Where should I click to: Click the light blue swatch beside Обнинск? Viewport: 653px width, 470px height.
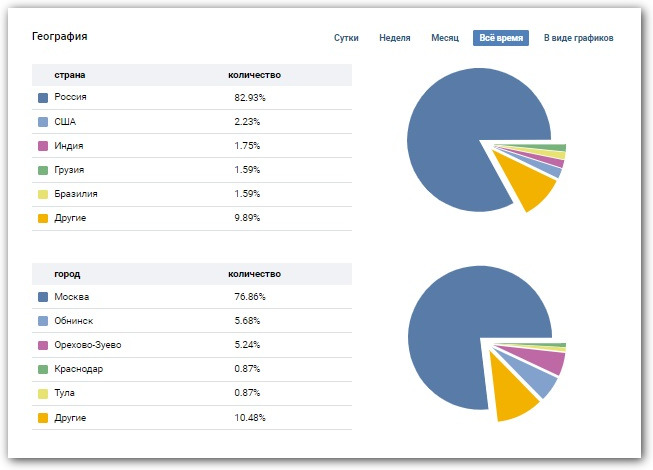pos(42,322)
